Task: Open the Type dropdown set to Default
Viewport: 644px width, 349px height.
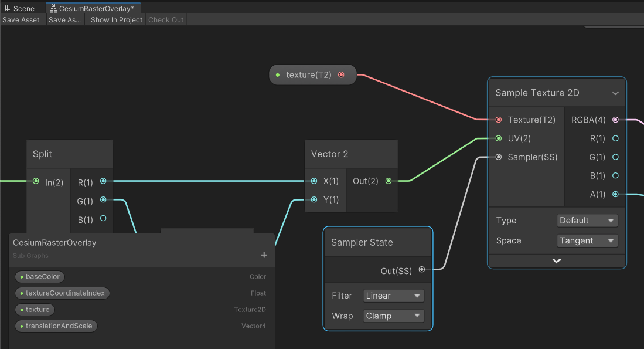Action: (587, 221)
